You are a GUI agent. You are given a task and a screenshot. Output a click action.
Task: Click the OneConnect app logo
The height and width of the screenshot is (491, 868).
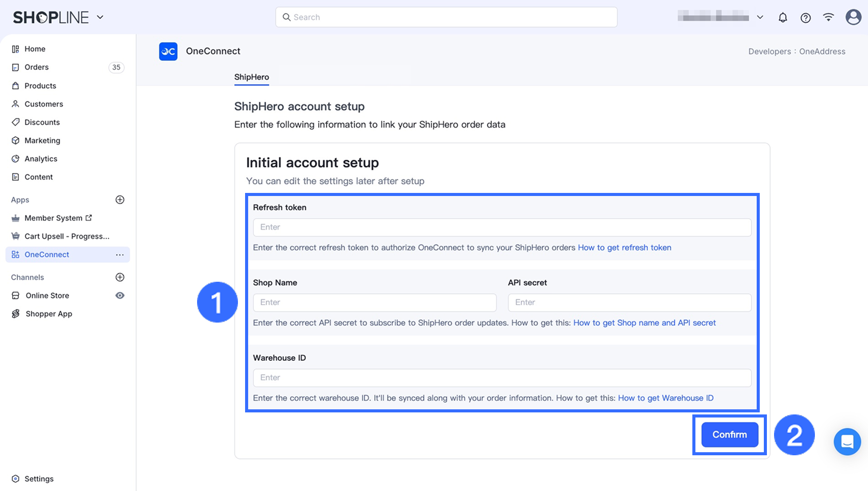pyautogui.click(x=168, y=52)
